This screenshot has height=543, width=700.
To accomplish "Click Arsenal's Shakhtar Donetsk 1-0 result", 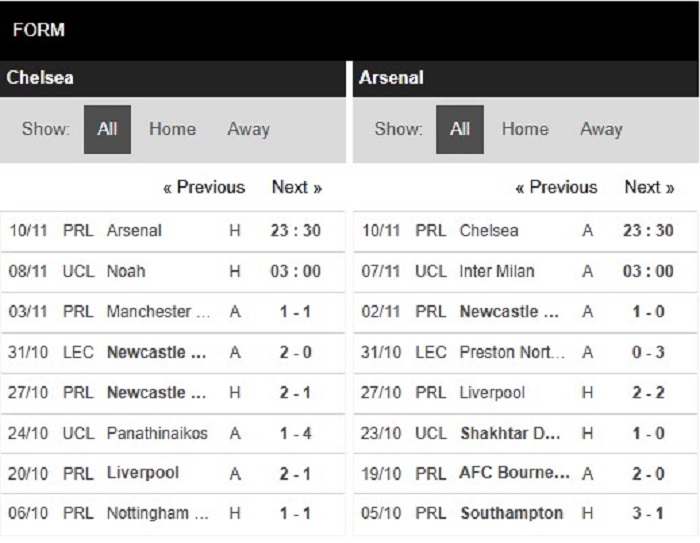I will [x=525, y=433].
